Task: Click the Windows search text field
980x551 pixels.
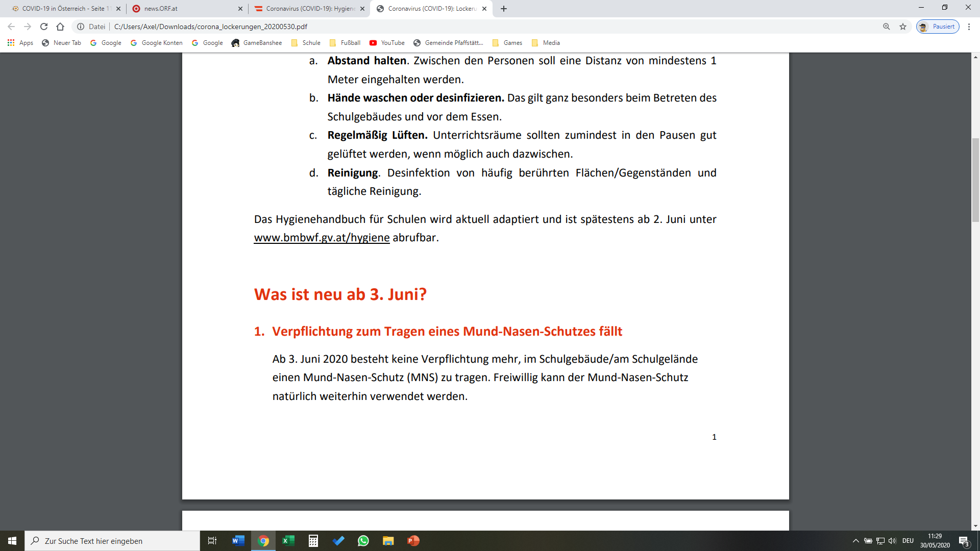Action: coord(112,541)
